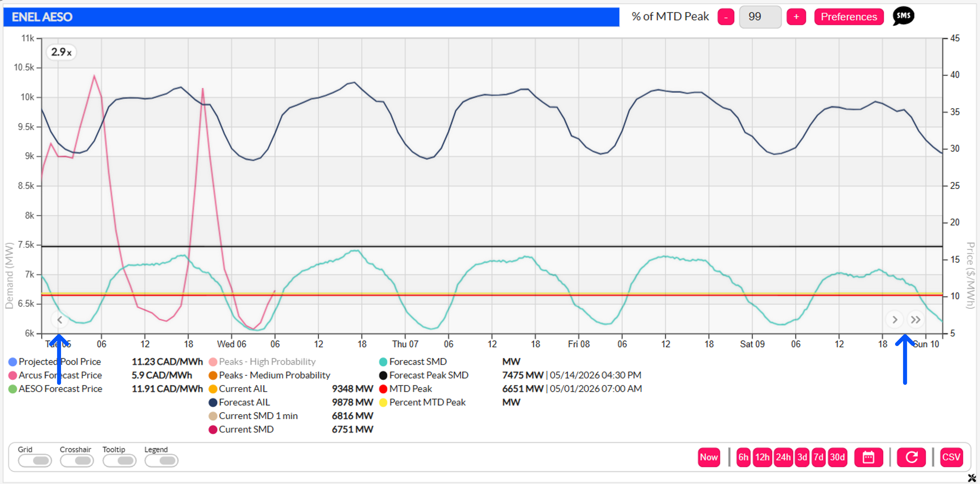Click the chart pan-right single chevron
This screenshot has width=980, height=484.
pyautogui.click(x=895, y=320)
